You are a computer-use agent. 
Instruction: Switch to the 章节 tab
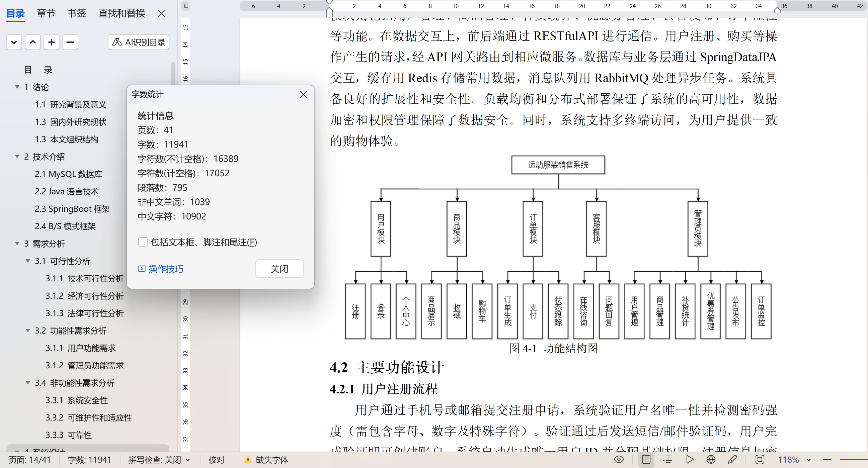pyautogui.click(x=46, y=13)
